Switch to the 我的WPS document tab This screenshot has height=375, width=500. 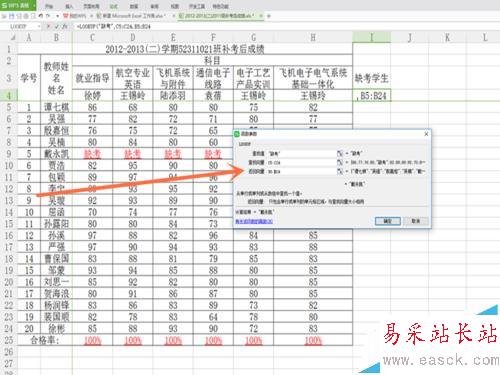[75, 16]
